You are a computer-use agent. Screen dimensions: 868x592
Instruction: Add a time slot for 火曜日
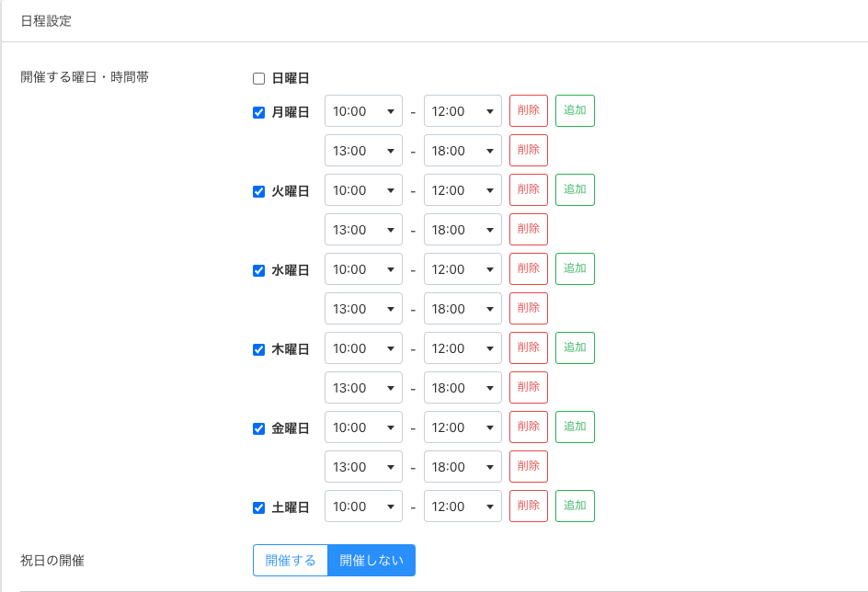click(575, 190)
